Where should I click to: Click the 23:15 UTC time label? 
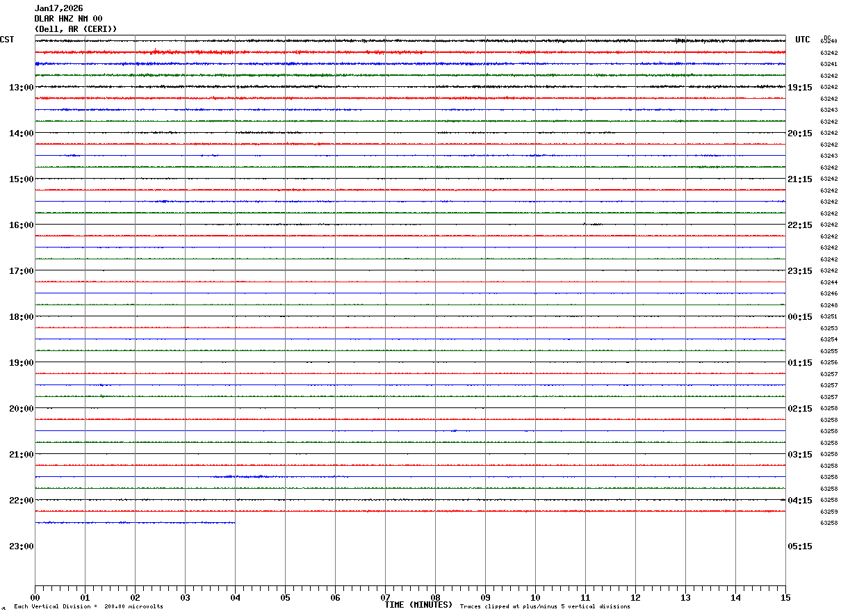point(800,271)
